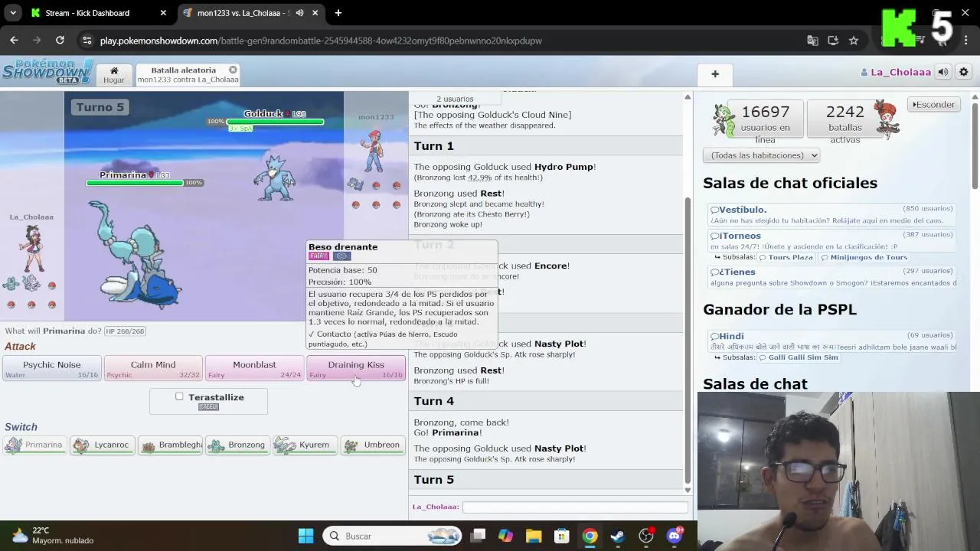
Task: Click the taskbar Buscar search box
Action: (x=393, y=536)
